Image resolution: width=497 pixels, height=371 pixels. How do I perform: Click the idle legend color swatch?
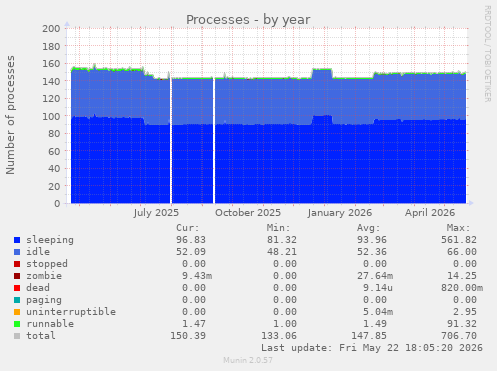click(17, 252)
